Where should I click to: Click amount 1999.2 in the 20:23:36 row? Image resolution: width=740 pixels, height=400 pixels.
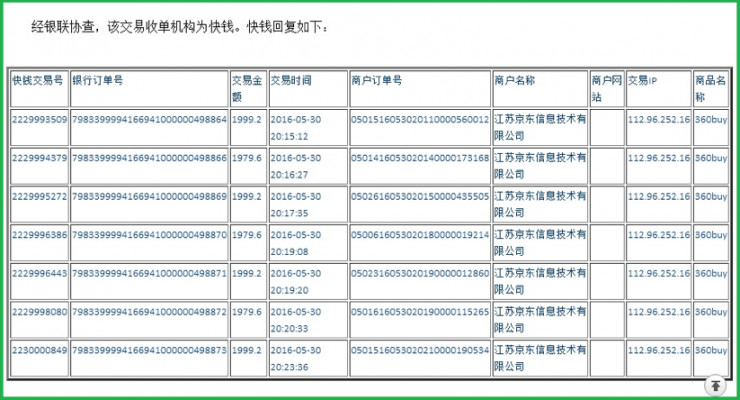[246, 350]
